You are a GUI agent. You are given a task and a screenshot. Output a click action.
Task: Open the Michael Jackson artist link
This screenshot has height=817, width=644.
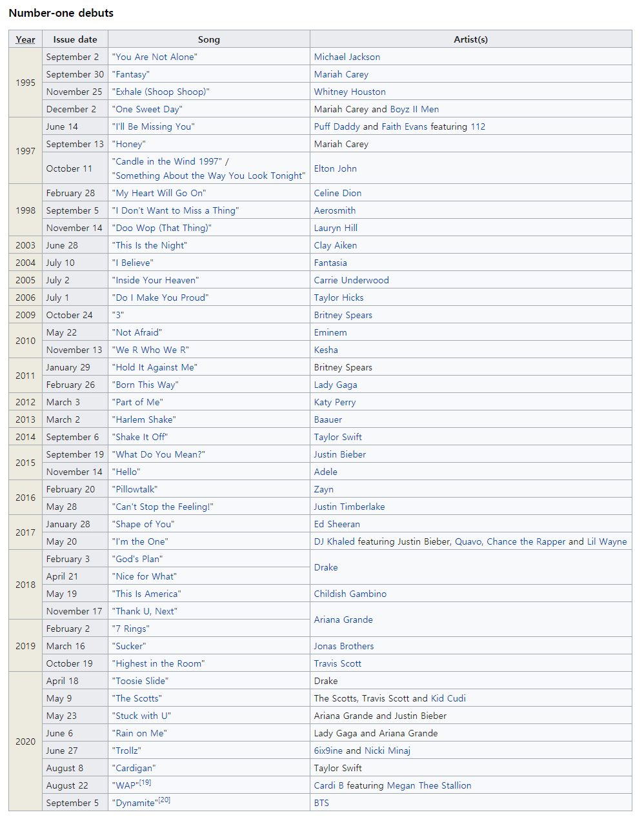[x=347, y=57]
